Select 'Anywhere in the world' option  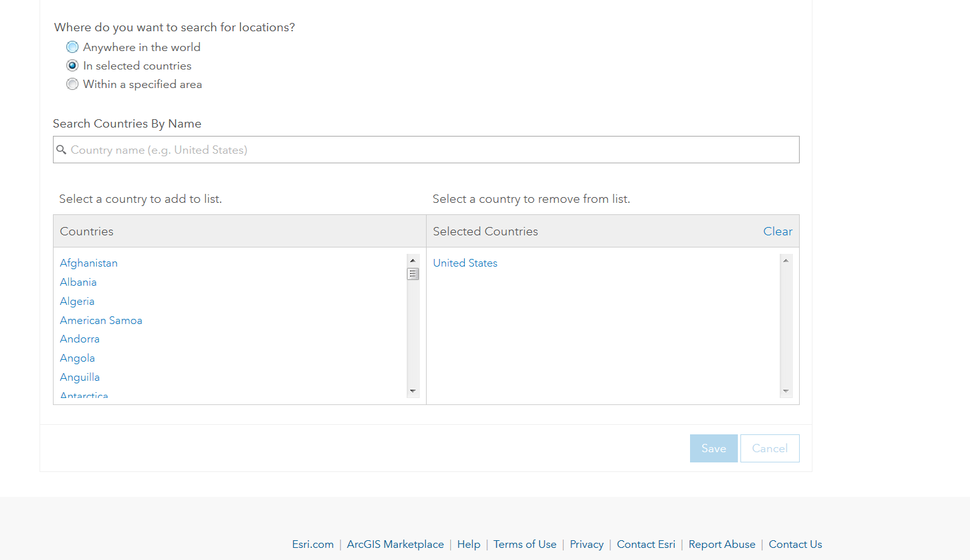point(73,47)
